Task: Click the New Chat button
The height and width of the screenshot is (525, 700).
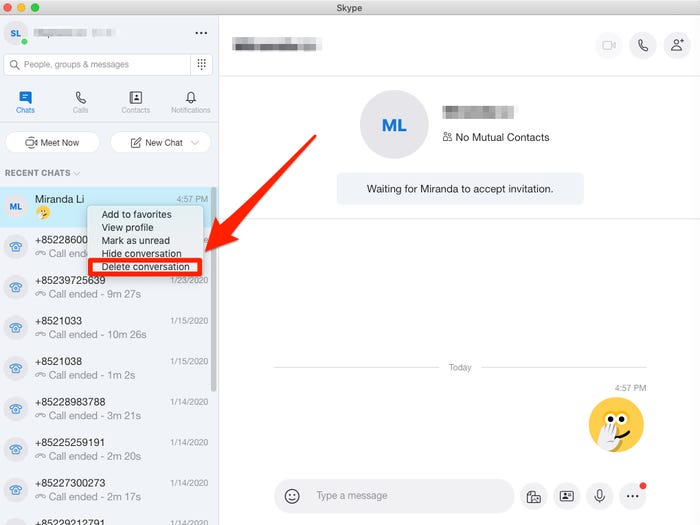Action: (160, 142)
